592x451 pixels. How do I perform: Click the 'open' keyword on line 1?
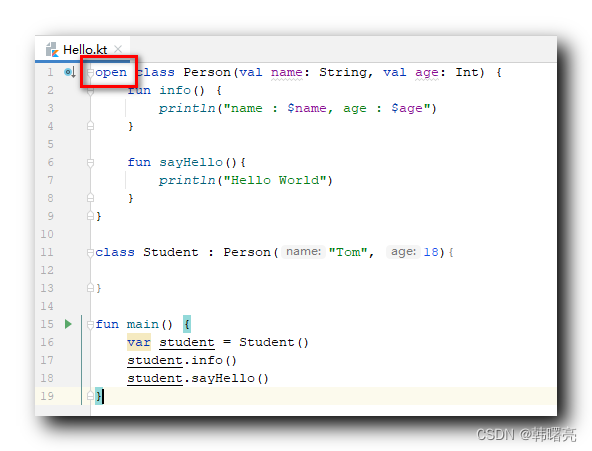(111, 72)
